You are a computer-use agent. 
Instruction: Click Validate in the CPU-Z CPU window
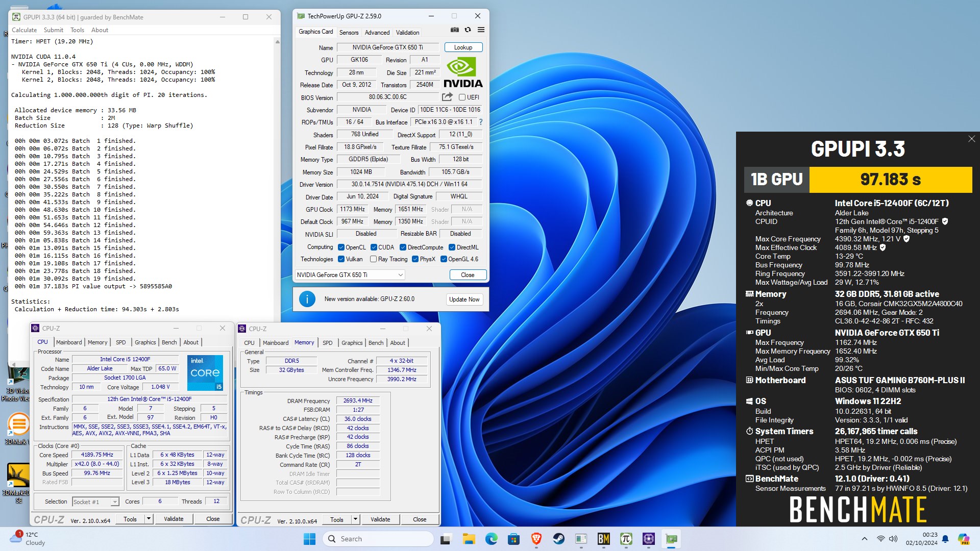(x=174, y=519)
